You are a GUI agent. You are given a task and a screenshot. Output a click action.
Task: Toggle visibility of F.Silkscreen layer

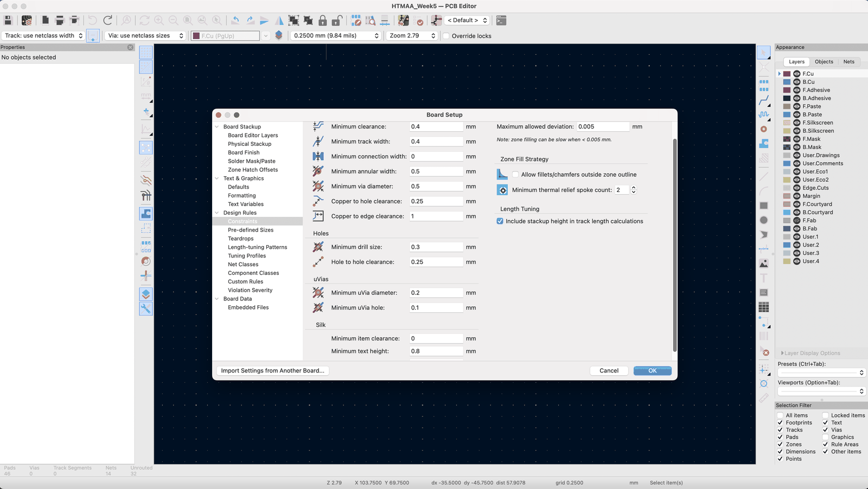[x=797, y=123]
